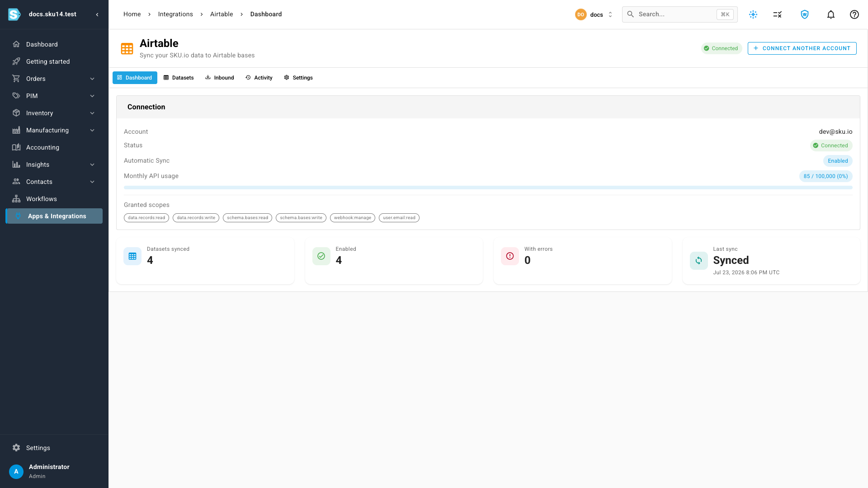Click the Last sync refresh icon
The width and height of the screenshot is (868, 488).
699,261
